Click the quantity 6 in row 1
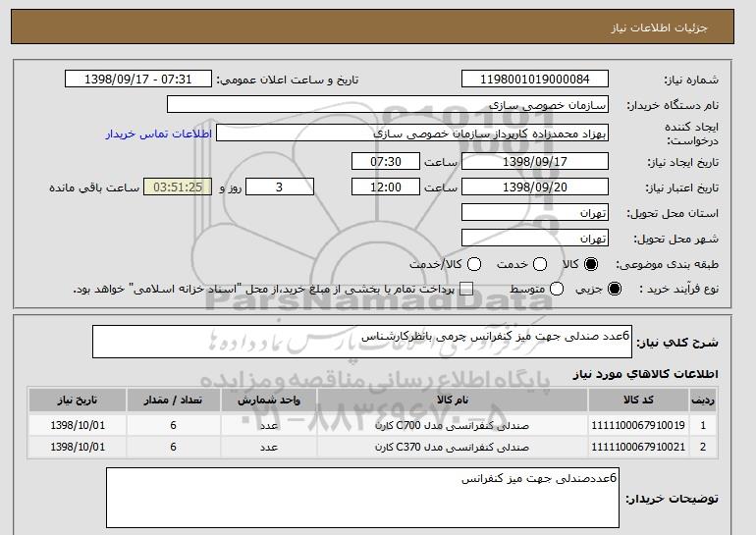Image resolution: width=756 pixels, height=535 pixels. [x=173, y=426]
